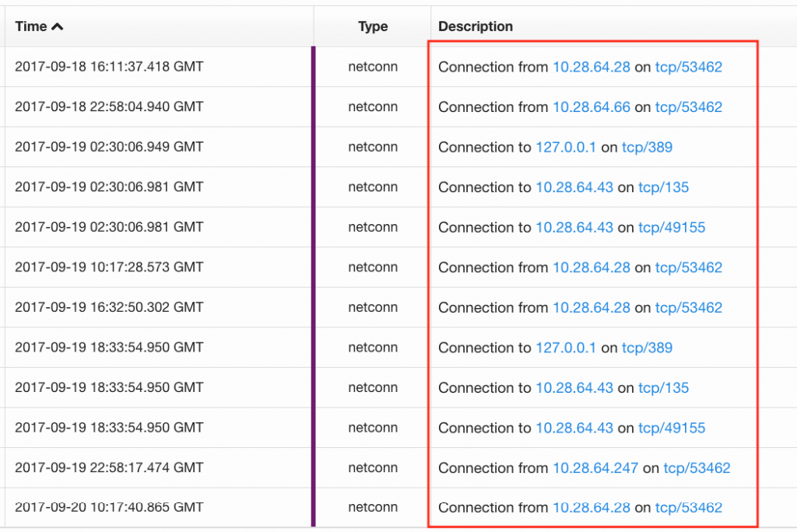Viewport: 797px width, 532px height.
Task: Open IP 10.28.64.66 link
Action: (x=591, y=107)
